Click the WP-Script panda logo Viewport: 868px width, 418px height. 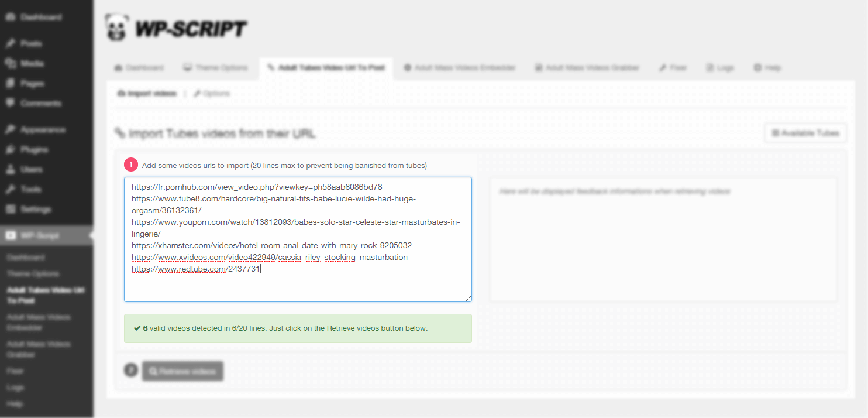click(116, 28)
